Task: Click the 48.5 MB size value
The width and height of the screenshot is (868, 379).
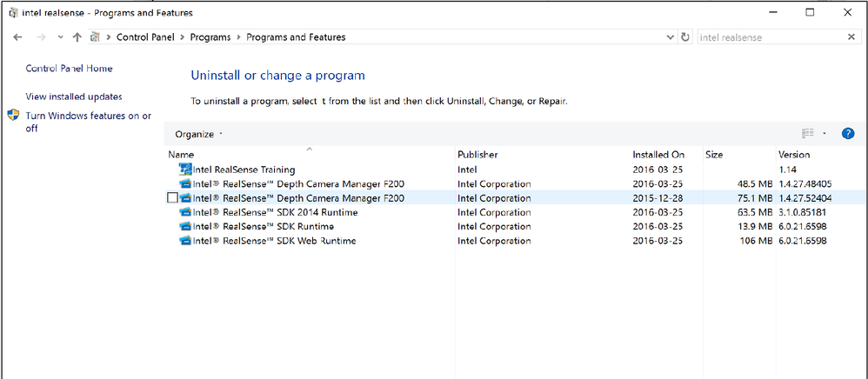Action: click(x=755, y=183)
